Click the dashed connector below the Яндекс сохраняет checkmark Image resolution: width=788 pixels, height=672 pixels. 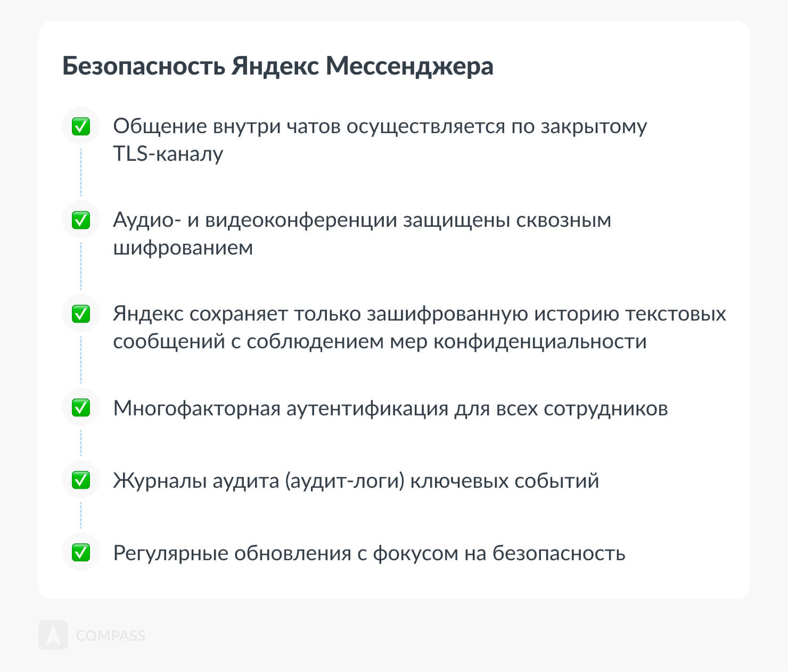[x=81, y=360]
